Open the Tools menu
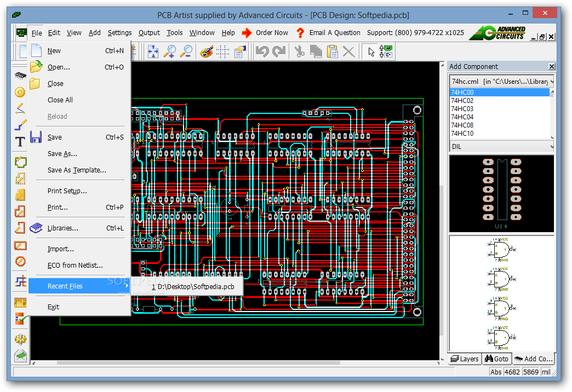 tap(175, 33)
